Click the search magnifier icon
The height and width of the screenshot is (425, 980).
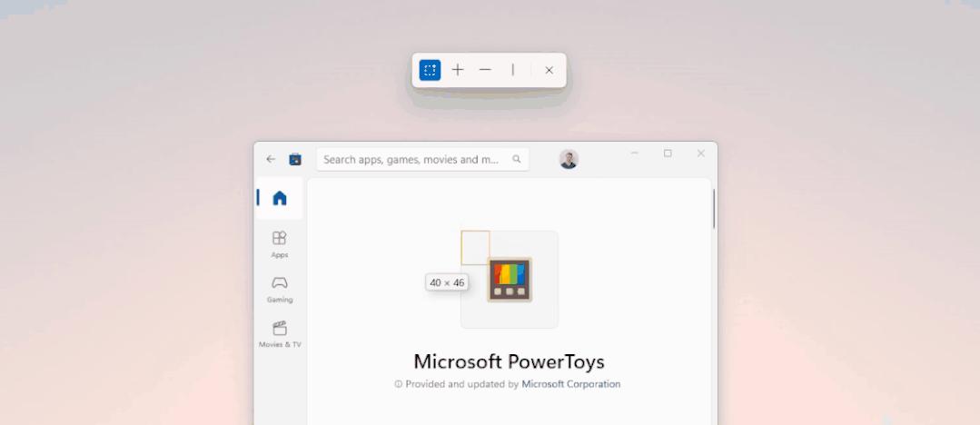pyautogui.click(x=516, y=160)
